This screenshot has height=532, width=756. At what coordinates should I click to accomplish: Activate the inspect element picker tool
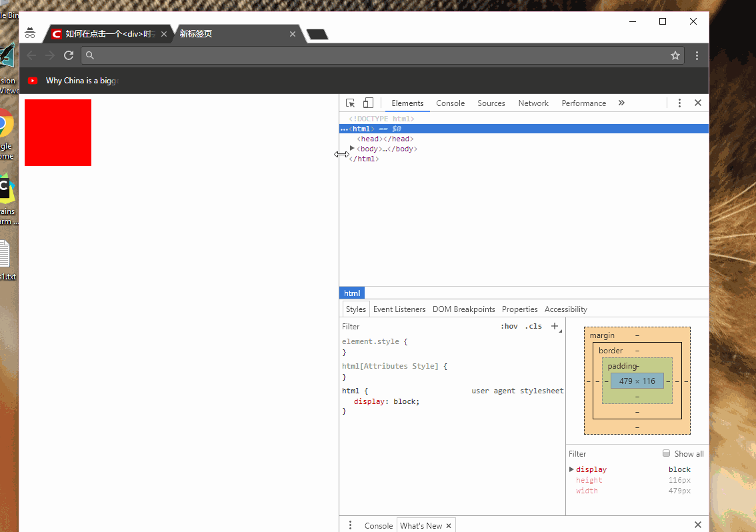(x=351, y=103)
